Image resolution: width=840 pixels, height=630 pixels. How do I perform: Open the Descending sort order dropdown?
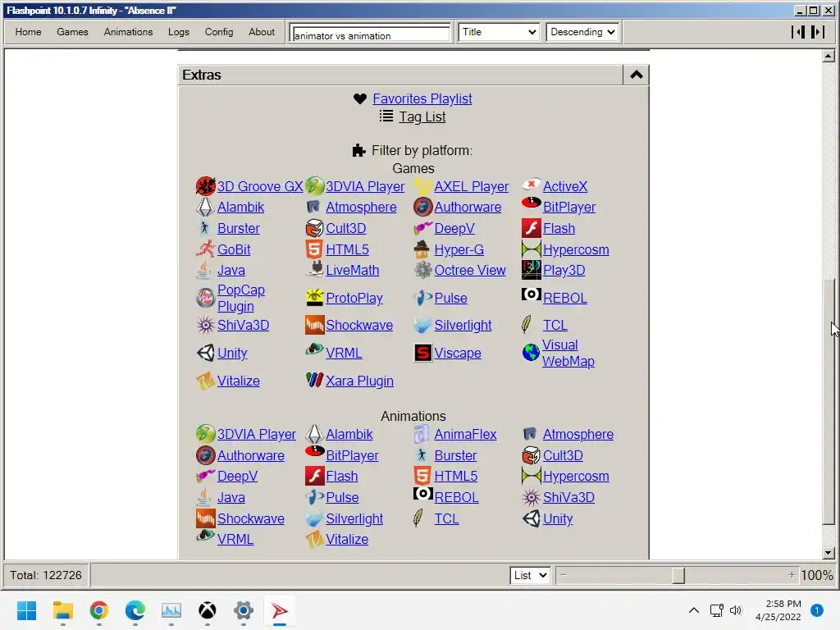[x=582, y=32]
